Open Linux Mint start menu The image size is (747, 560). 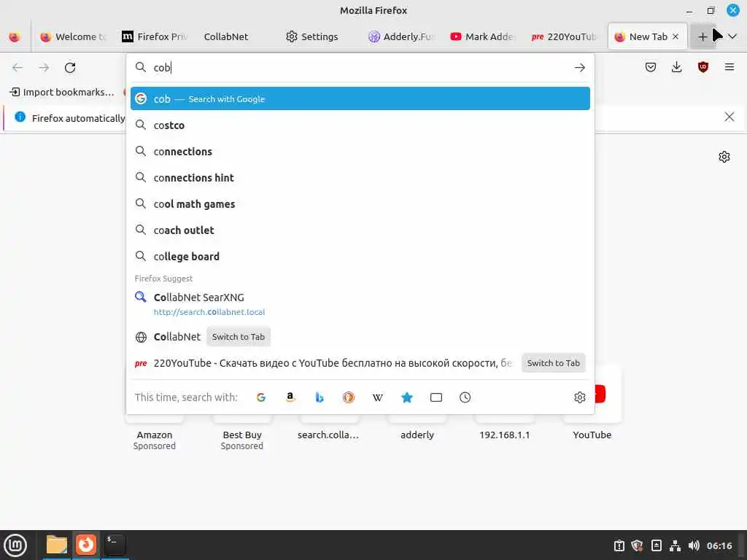click(15, 545)
